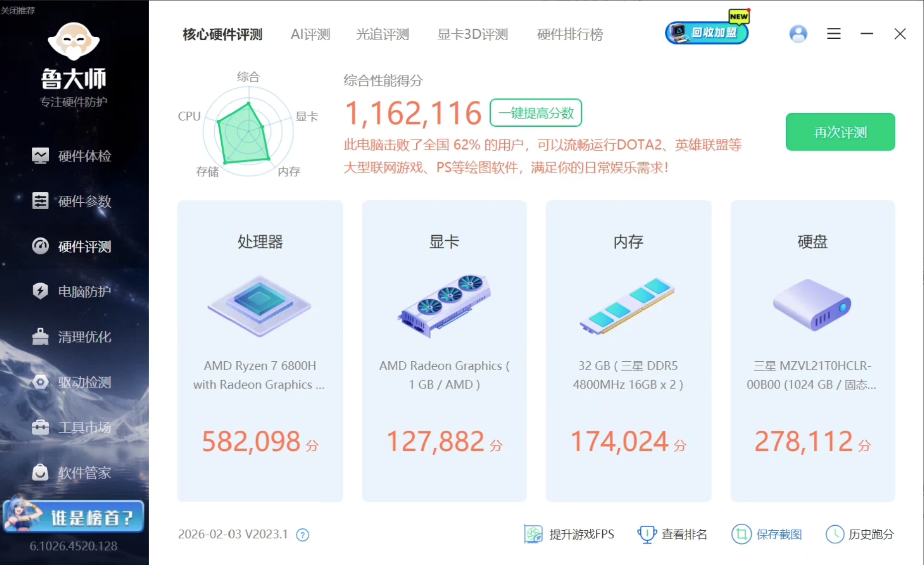Image resolution: width=924 pixels, height=565 pixels.
Task: Click 保存截图 link at bottom
Action: pyautogui.click(x=767, y=534)
